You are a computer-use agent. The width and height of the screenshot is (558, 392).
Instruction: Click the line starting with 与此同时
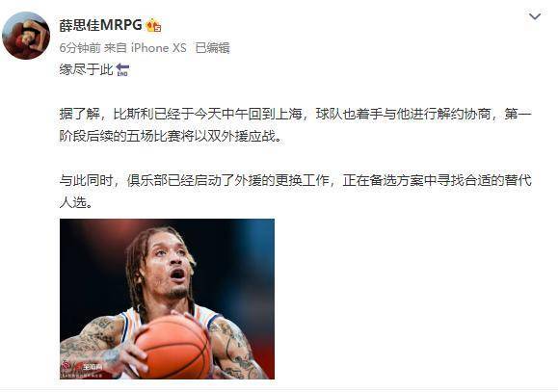(295, 180)
